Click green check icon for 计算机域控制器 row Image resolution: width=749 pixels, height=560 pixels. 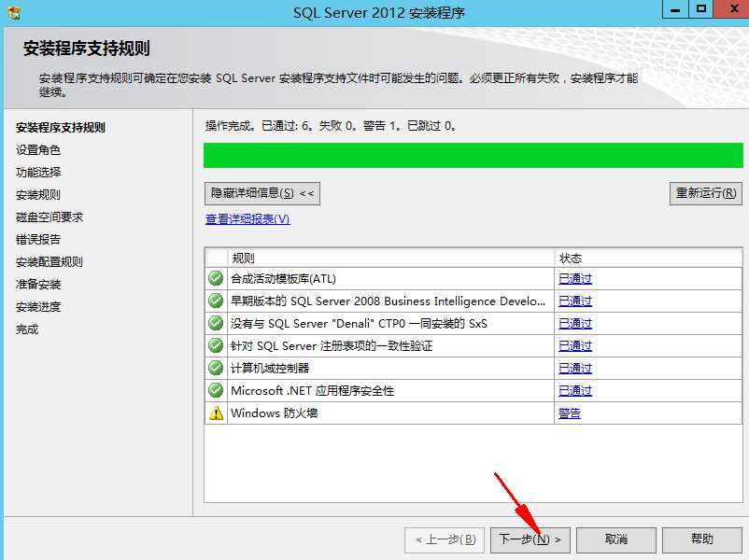tap(216, 368)
